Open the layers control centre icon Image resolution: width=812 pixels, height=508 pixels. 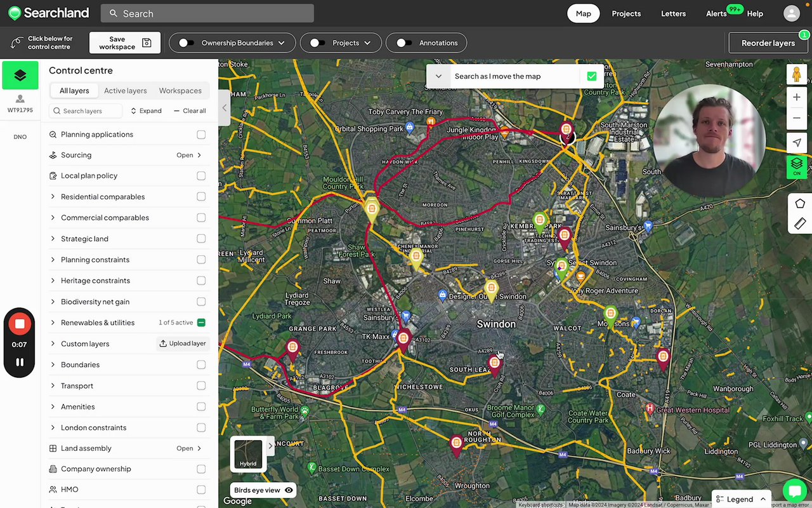point(20,76)
